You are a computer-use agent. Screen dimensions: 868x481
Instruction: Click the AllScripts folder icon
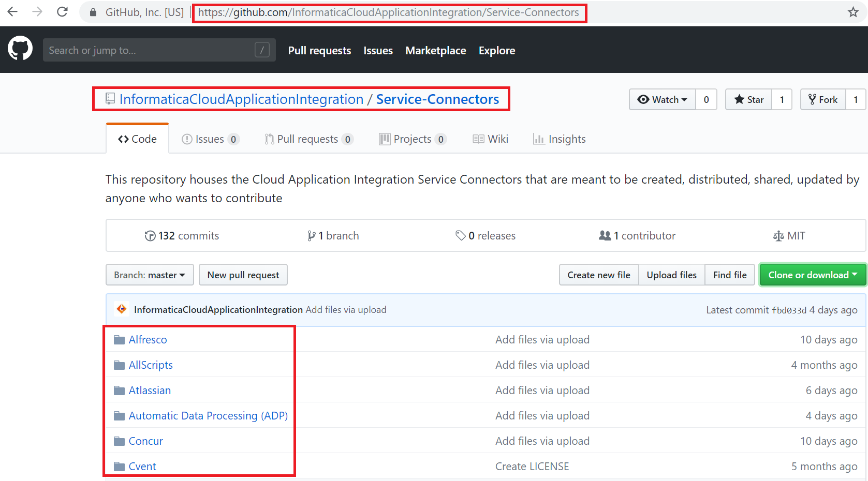(x=120, y=365)
